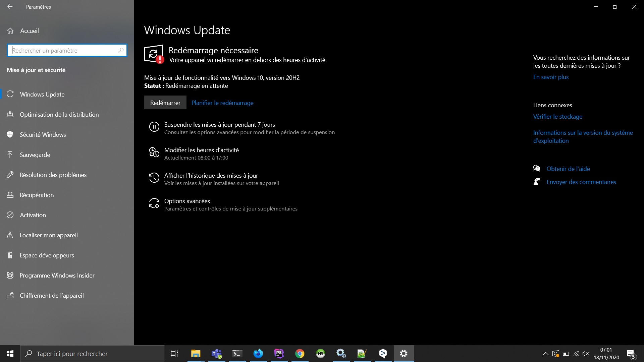Open HeidiSQL from the taskbar
Screen dimensions: 644x362
(x=320, y=353)
